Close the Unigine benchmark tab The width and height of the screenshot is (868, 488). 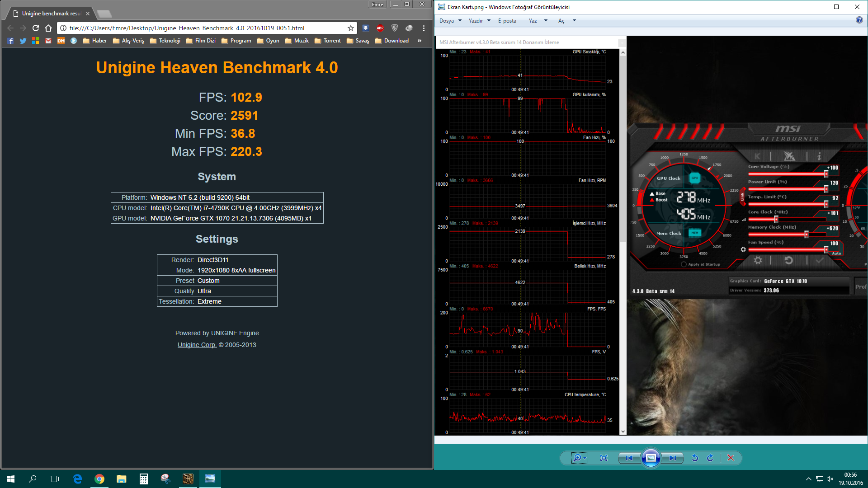click(x=88, y=14)
